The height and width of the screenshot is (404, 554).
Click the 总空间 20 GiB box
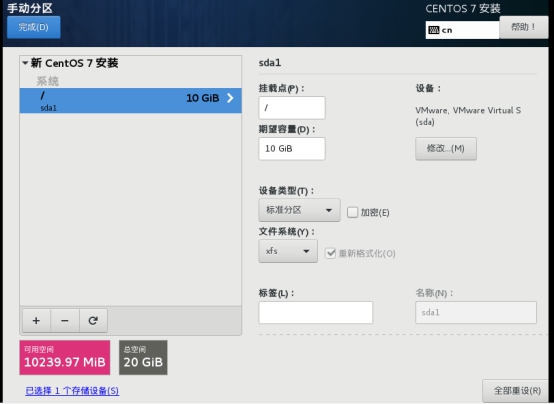pos(143,357)
